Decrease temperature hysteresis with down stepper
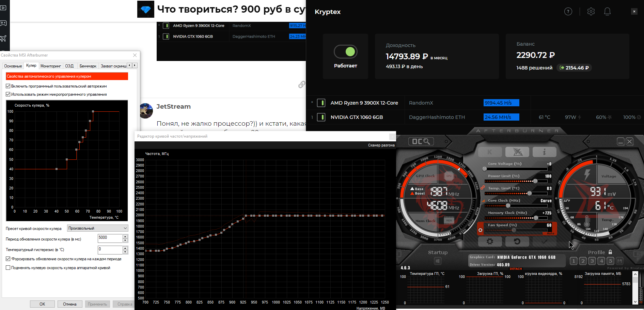This screenshot has width=644, height=310. pos(125,252)
